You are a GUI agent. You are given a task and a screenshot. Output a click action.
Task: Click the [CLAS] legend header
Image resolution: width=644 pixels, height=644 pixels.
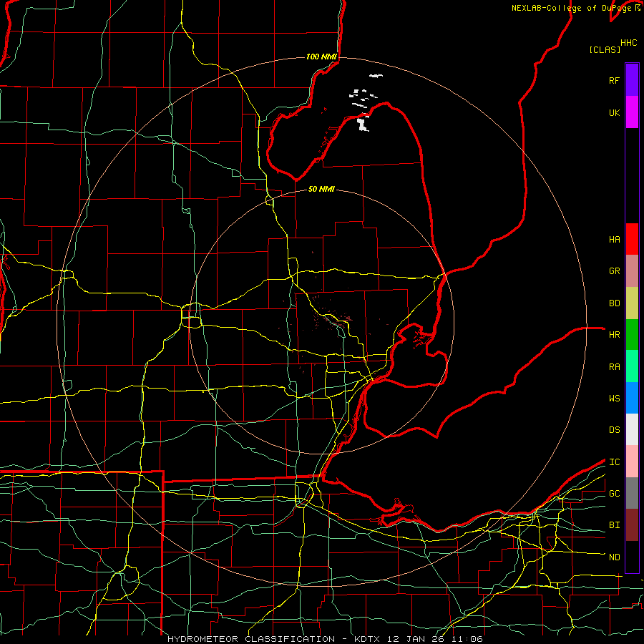coord(605,49)
